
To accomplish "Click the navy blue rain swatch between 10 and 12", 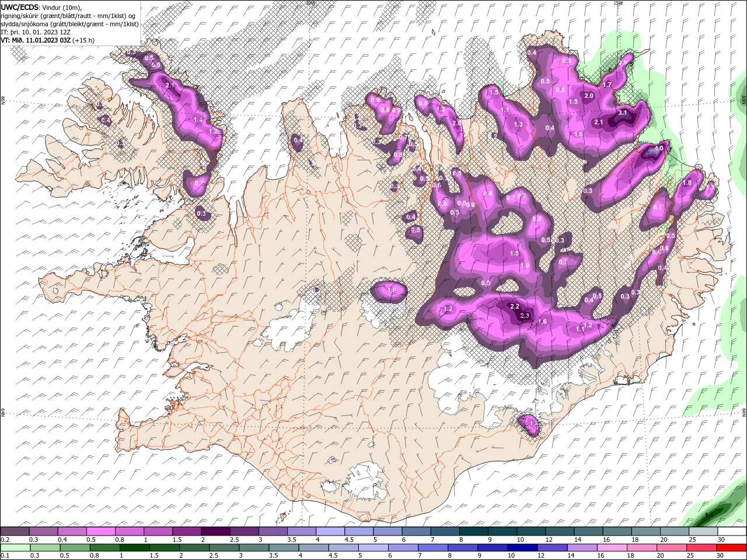I will click(522, 548).
